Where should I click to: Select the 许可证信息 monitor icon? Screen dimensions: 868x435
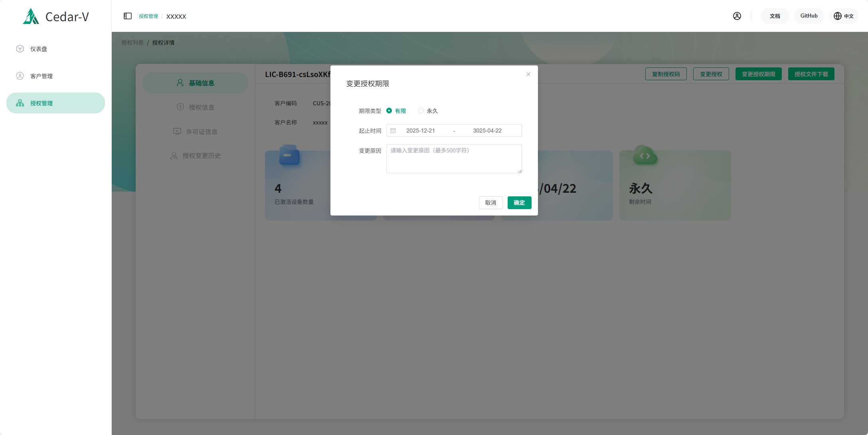click(177, 131)
